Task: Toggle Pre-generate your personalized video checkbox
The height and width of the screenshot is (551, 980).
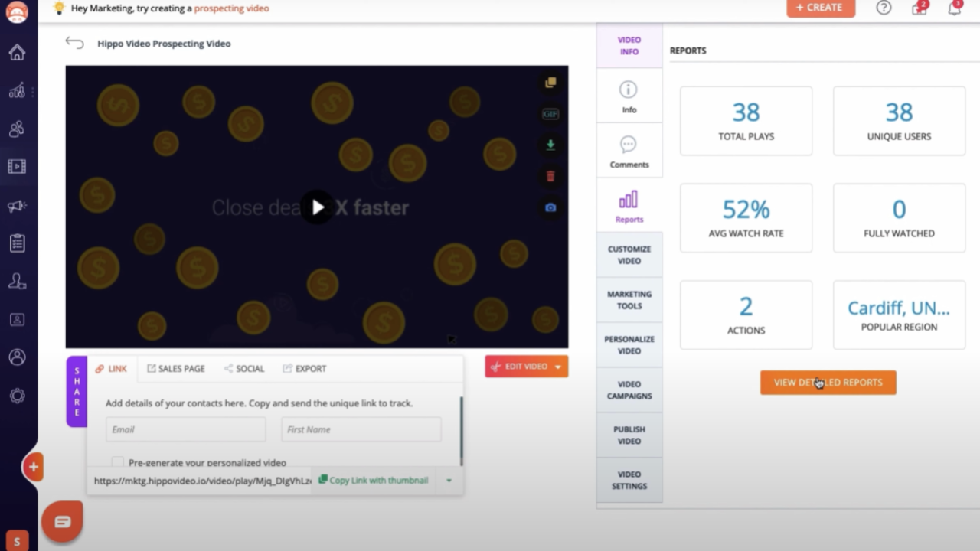Action: [118, 462]
